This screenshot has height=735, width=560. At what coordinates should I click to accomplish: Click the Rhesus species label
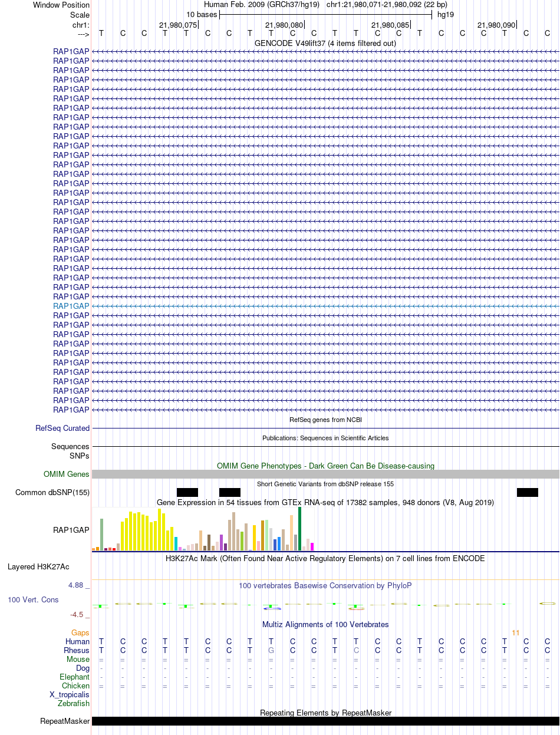click(x=77, y=650)
